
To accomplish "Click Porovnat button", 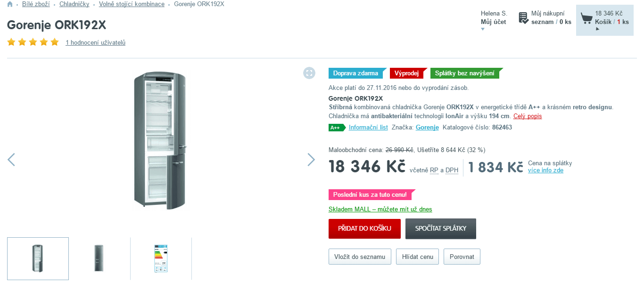I will click(462, 257).
